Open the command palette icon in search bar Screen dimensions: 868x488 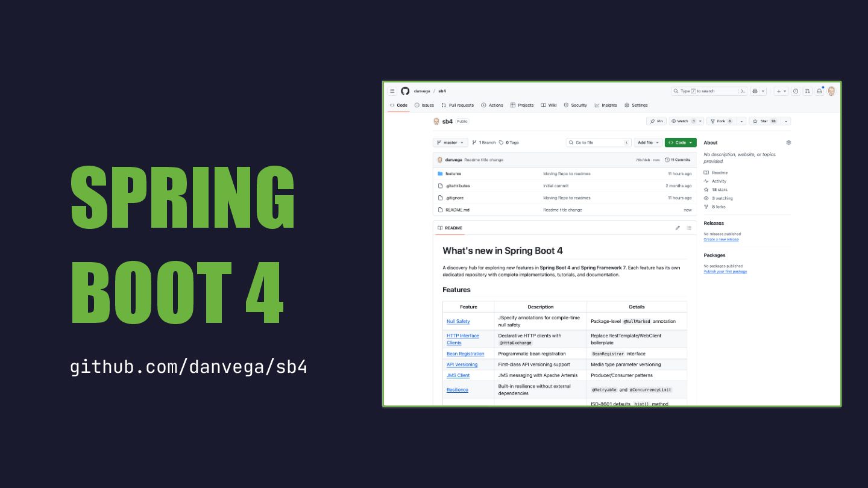pyautogui.click(x=743, y=91)
